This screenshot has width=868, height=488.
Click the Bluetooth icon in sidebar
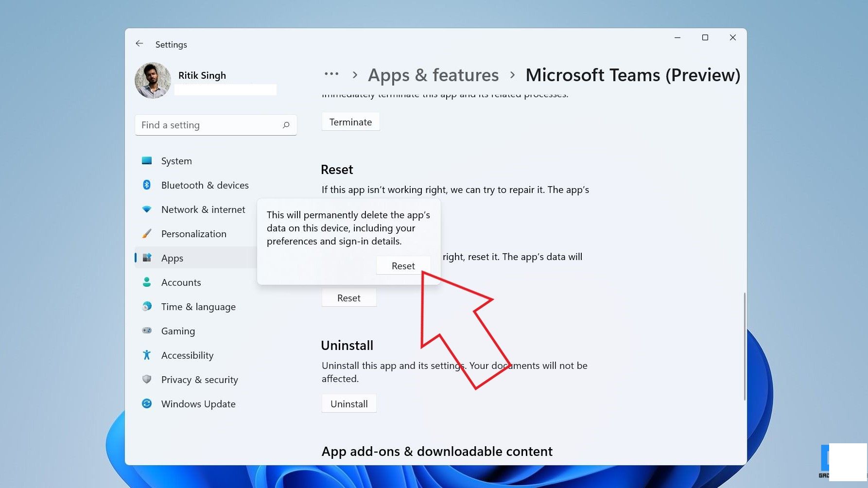click(147, 185)
